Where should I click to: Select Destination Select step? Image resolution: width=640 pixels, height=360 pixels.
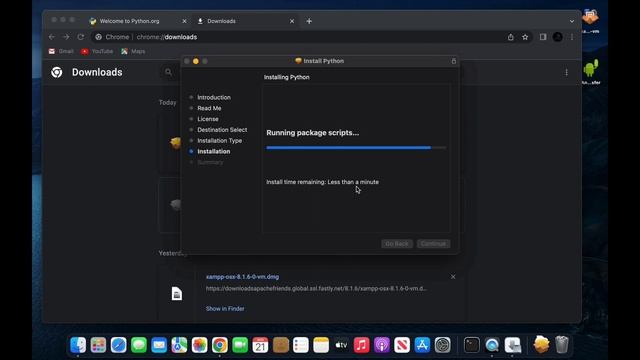[222, 130]
